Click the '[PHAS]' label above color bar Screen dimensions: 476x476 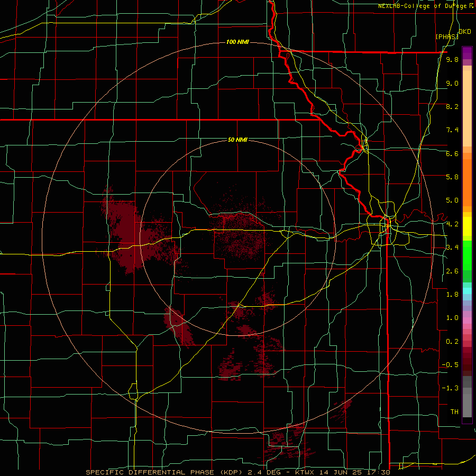point(447,36)
